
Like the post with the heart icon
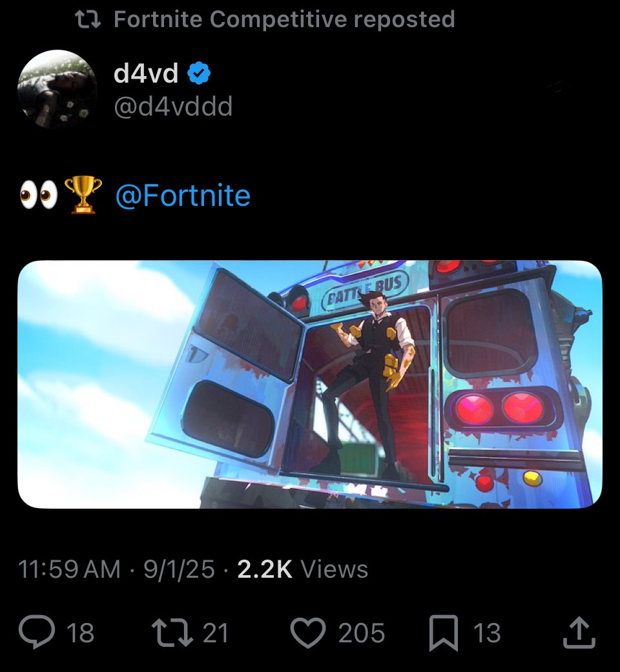click(x=308, y=633)
